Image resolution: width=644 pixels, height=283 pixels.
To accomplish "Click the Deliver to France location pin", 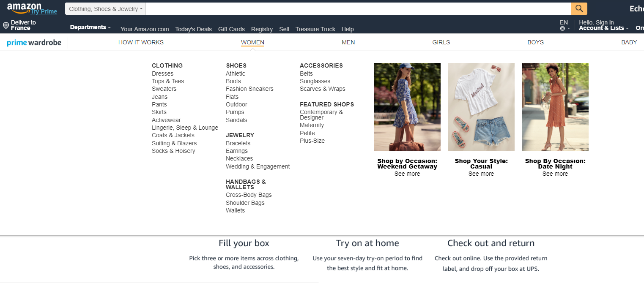I will pos(6,25).
